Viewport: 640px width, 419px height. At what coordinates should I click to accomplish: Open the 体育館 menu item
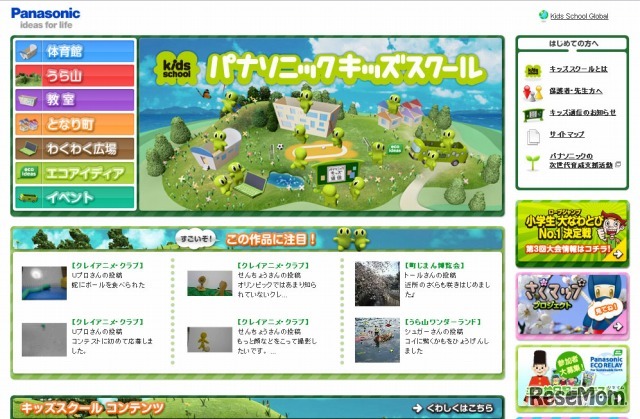click(75, 51)
